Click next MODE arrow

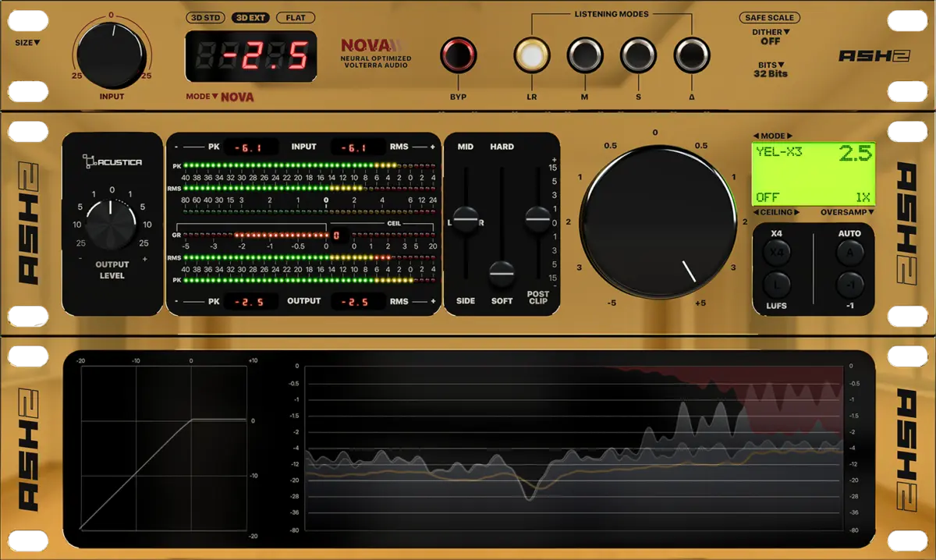click(789, 136)
